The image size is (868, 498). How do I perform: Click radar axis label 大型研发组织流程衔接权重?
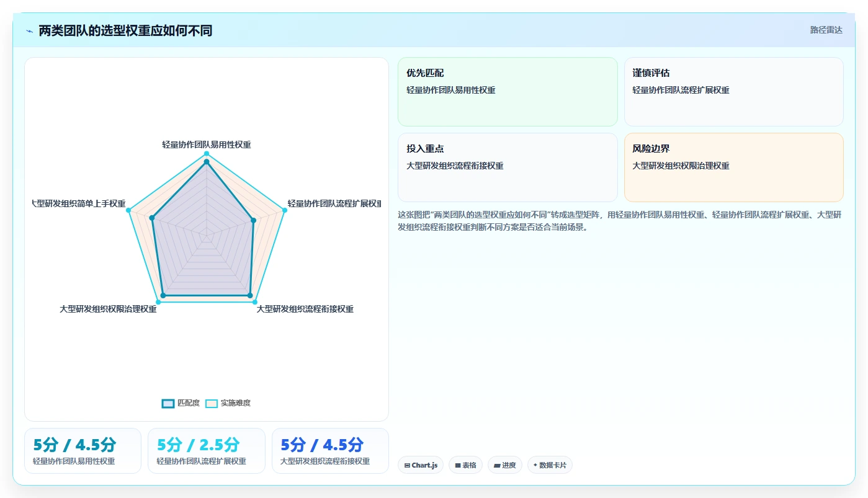pos(305,309)
